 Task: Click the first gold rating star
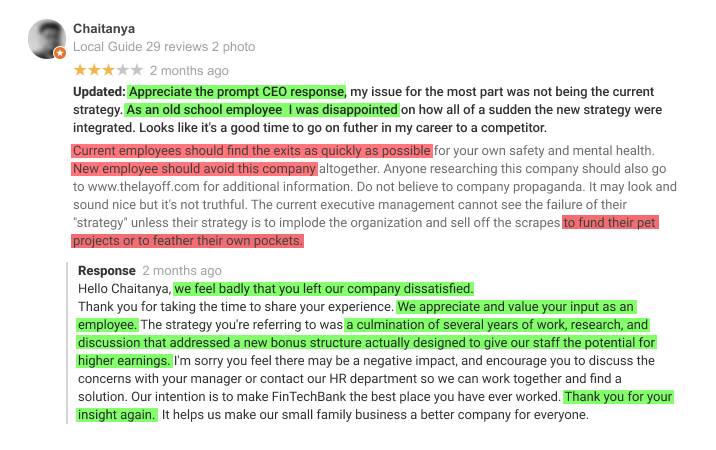[x=80, y=70]
